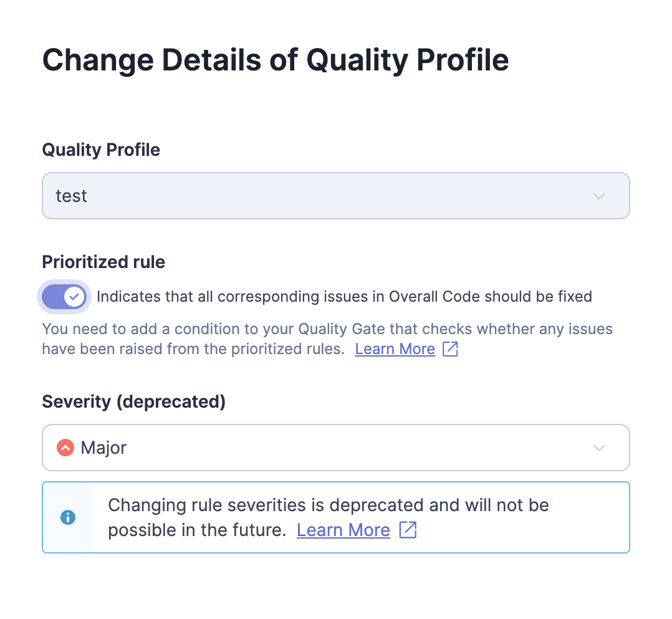
Task: Click the chevron icon of the Severity selector
Action: click(599, 448)
